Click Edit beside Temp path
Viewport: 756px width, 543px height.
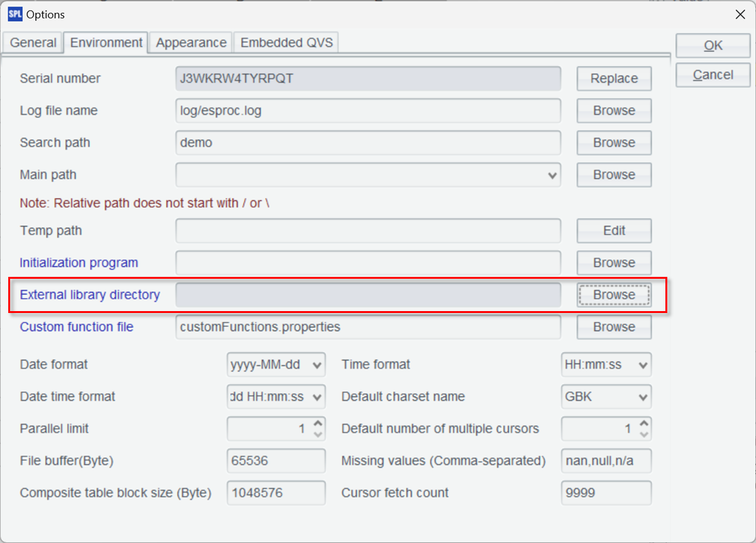pos(613,231)
